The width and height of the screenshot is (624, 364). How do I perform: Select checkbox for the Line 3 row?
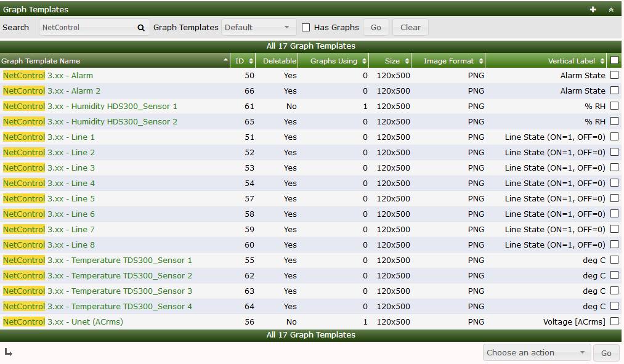[614, 167]
